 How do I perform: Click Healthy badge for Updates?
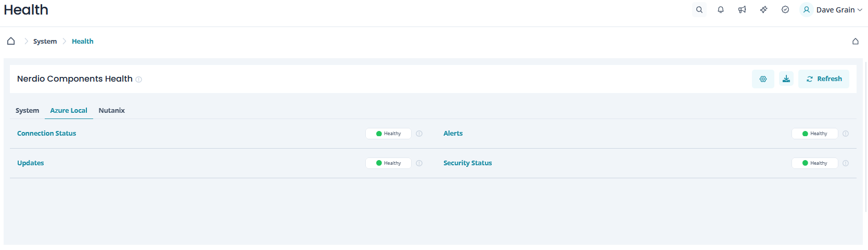[x=388, y=163]
